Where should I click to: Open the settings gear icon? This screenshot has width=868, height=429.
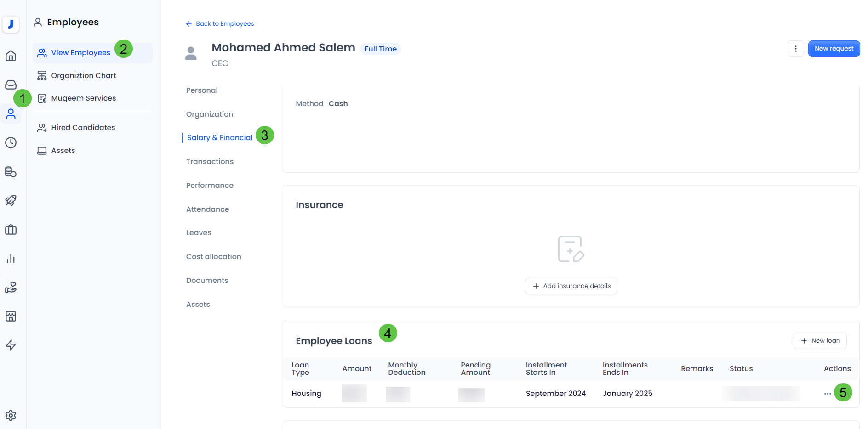pyautogui.click(x=11, y=415)
